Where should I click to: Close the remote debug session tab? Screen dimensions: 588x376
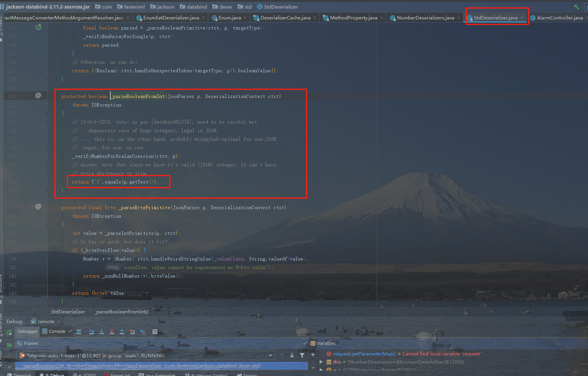(x=59, y=322)
